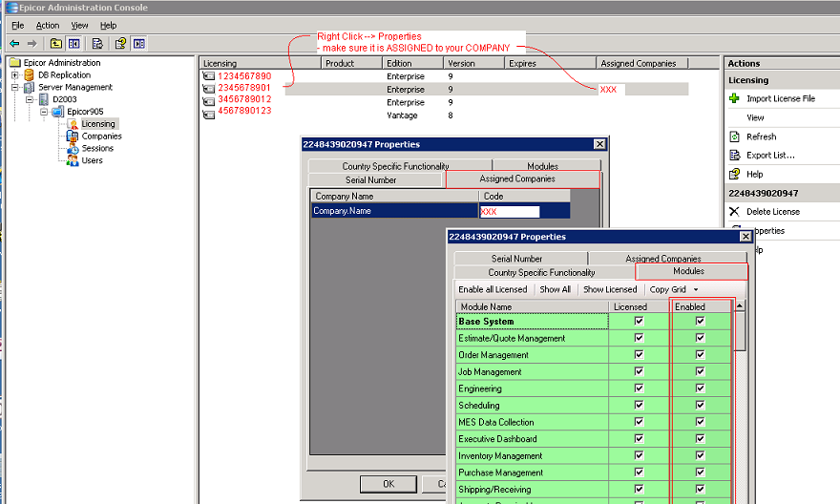Toggle Enabled checkbox for Job Management
This screenshot has width=840, height=504.
(700, 371)
